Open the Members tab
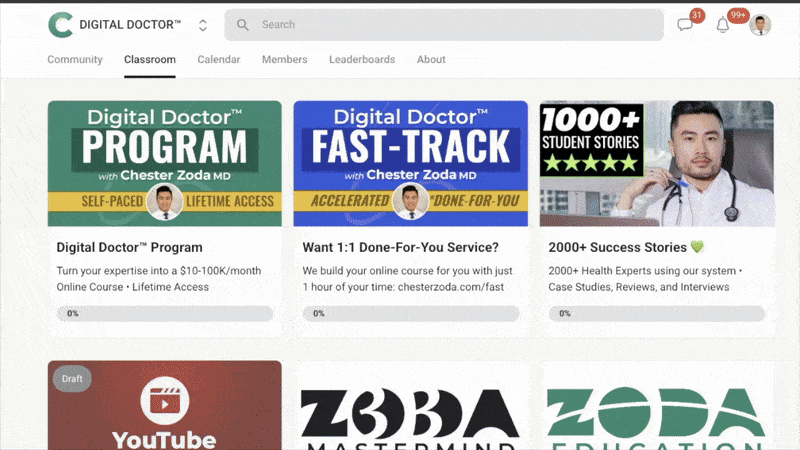Image resolution: width=800 pixels, height=450 pixels. pyautogui.click(x=285, y=59)
